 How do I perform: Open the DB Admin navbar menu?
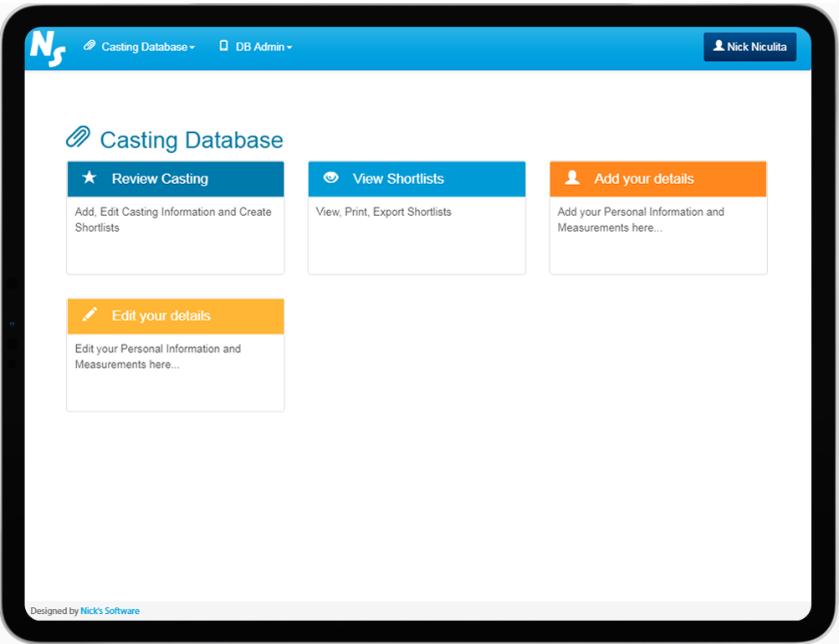[x=260, y=47]
